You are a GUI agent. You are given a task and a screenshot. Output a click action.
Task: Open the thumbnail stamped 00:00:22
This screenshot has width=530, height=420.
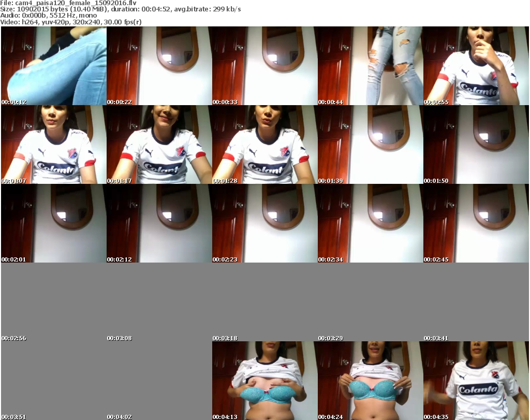point(159,66)
